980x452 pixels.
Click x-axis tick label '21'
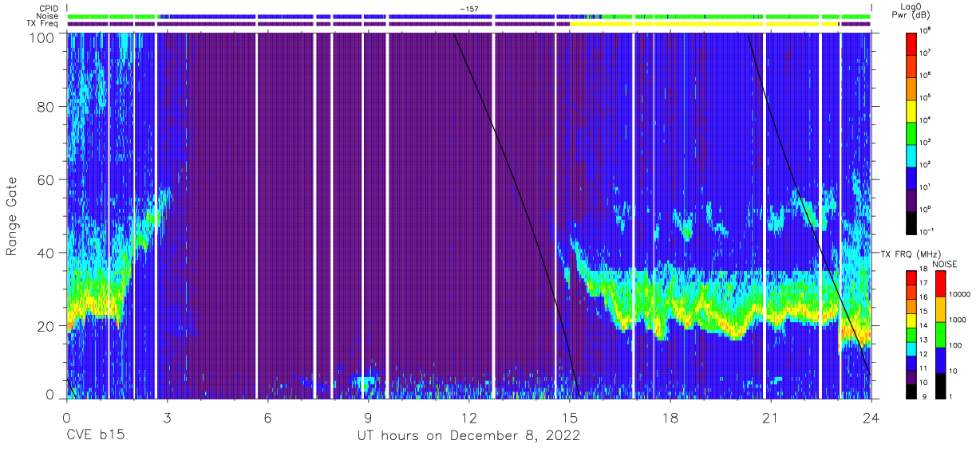[x=770, y=418]
